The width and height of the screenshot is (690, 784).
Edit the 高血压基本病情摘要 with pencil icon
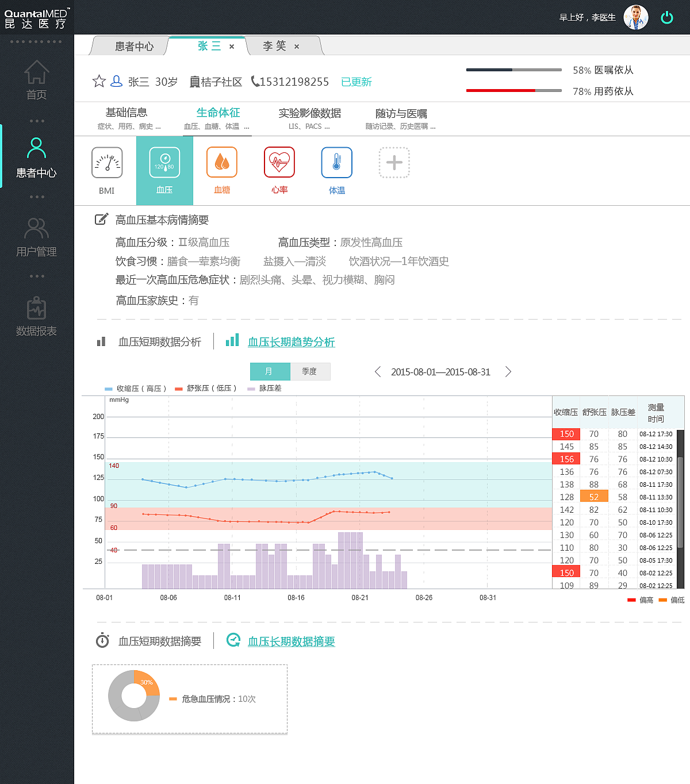point(101,219)
